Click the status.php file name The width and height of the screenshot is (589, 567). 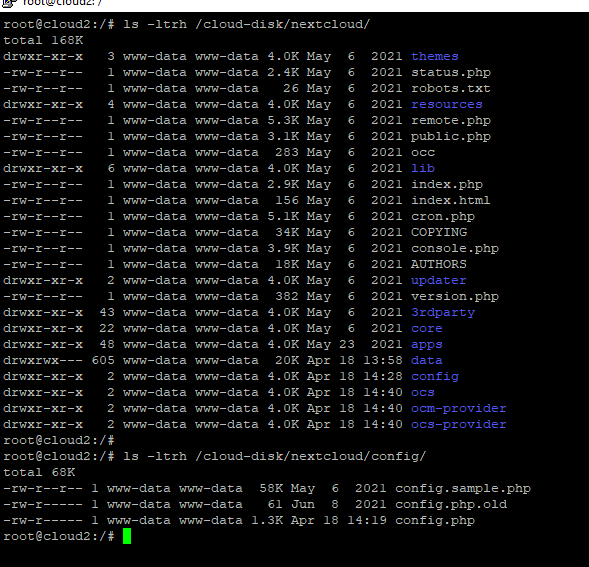click(451, 73)
